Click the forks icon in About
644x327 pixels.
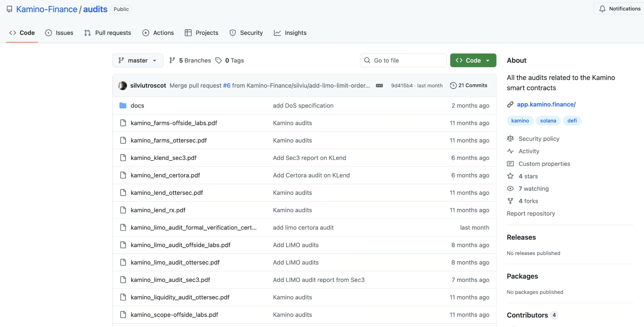pos(510,201)
